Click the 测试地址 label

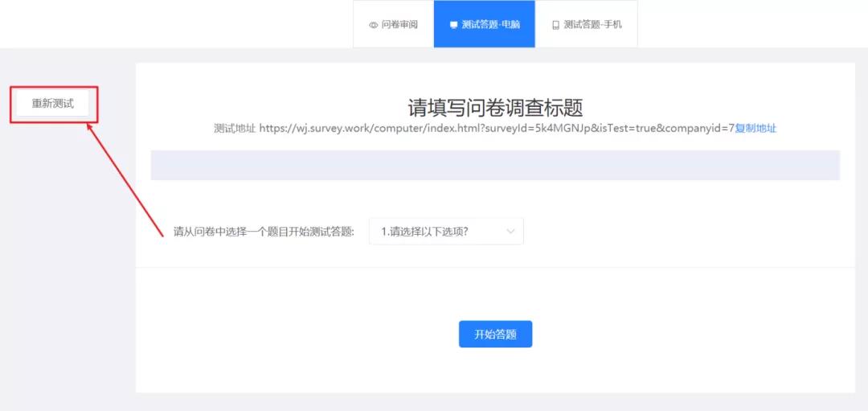234,128
